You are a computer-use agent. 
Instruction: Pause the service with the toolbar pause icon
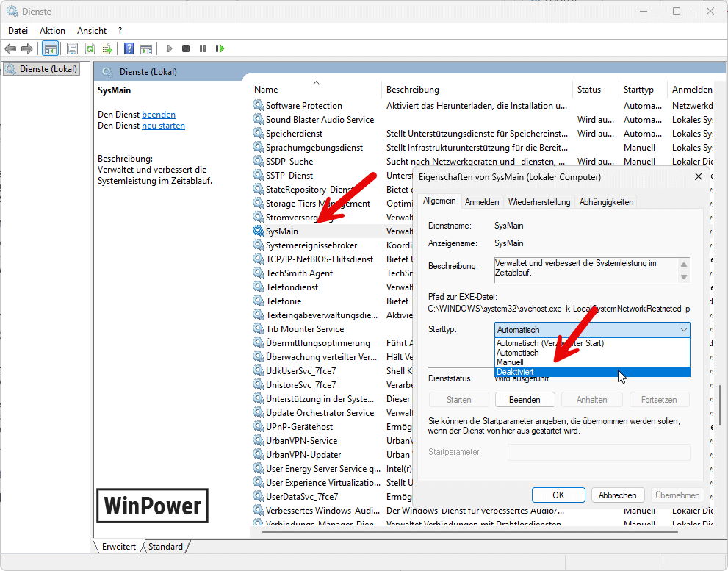(203, 49)
